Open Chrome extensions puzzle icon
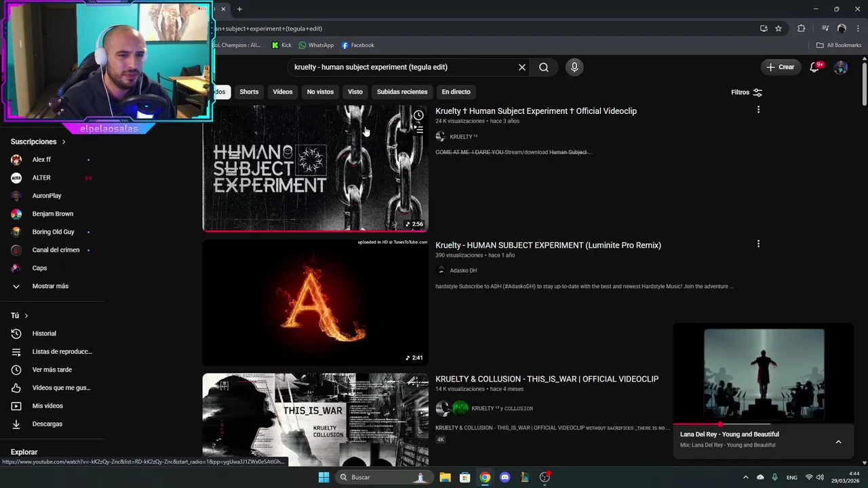 tap(802, 28)
